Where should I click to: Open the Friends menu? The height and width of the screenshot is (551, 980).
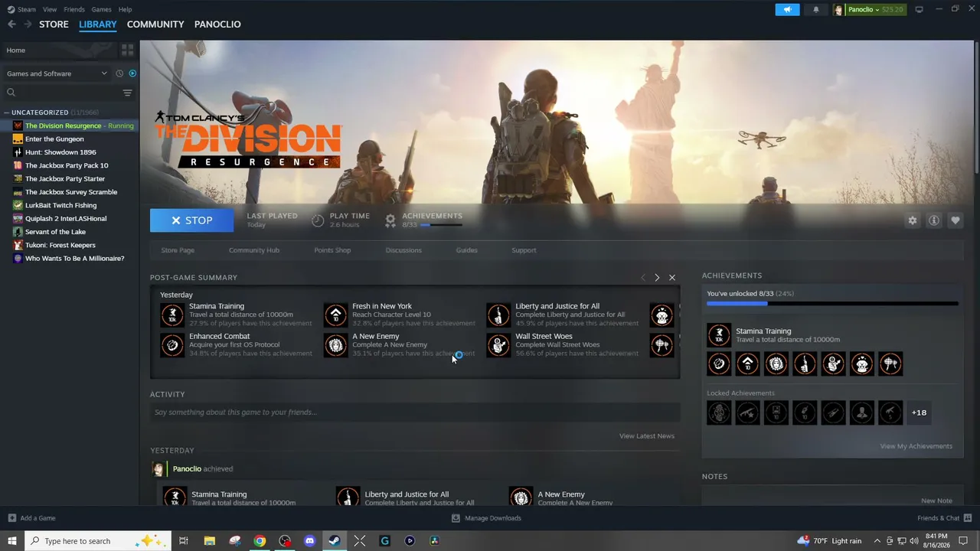coord(74,9)
